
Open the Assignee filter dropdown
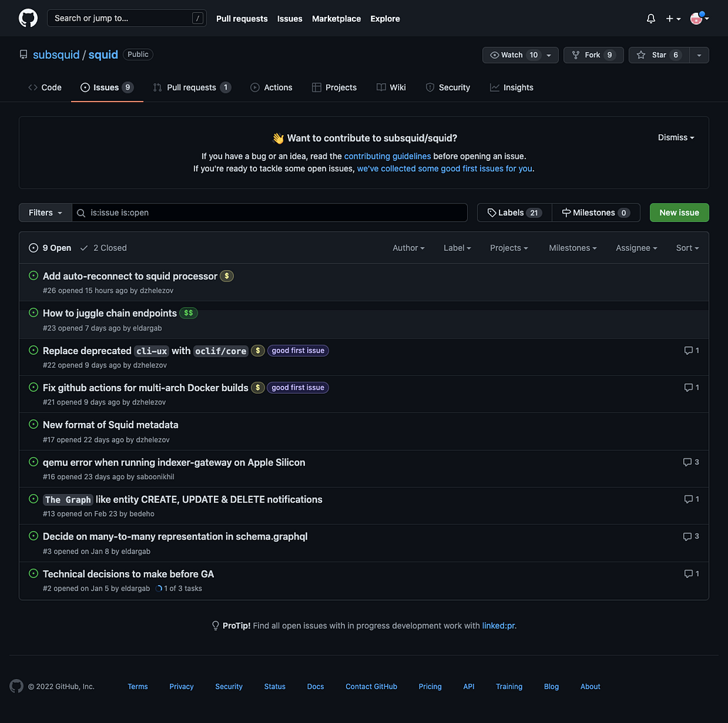tap(636, 248)
